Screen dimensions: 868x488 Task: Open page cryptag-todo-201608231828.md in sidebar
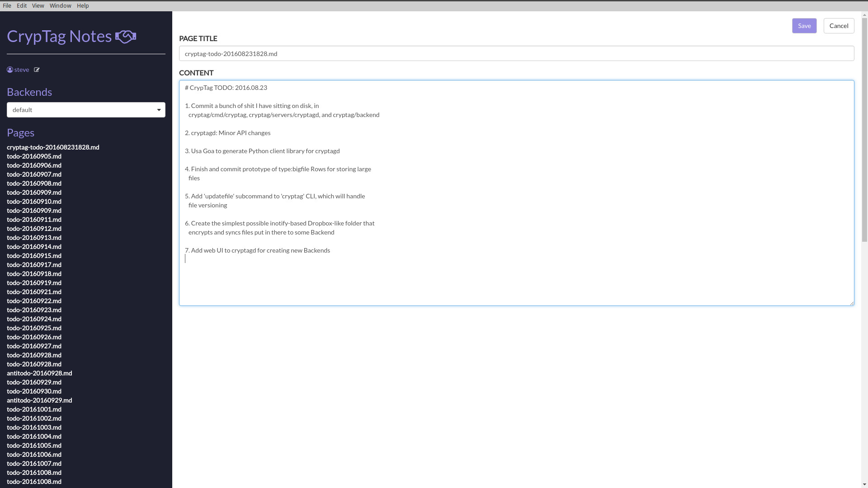tap(53, 147)
